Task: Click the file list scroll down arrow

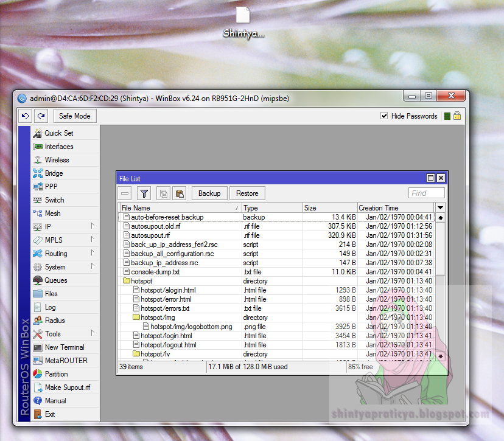Action: tap(440, 356)
